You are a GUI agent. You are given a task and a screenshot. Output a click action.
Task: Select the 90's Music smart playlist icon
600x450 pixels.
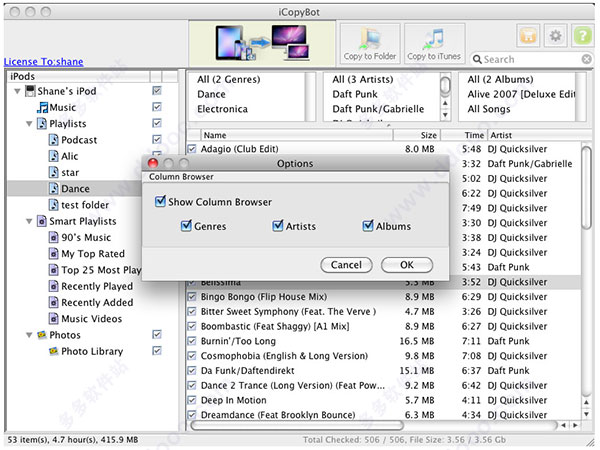(54, 238)
